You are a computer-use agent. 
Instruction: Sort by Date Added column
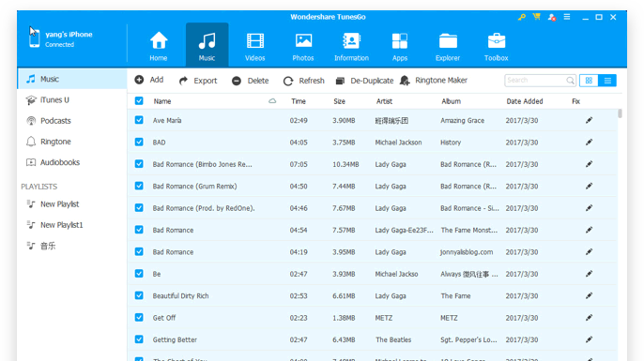(x=525, y=101)
